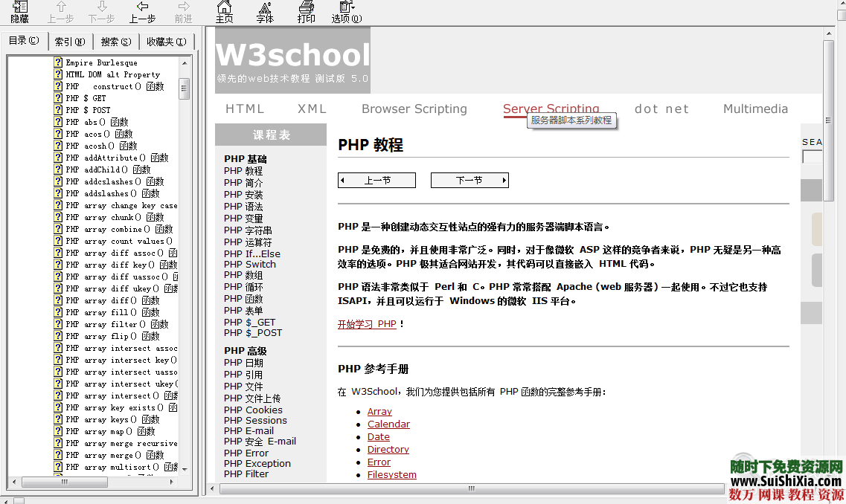Click the W3school logo banner
Image resolution: width=846 pixels, height=504 pixels.
[x=292, y=60]
